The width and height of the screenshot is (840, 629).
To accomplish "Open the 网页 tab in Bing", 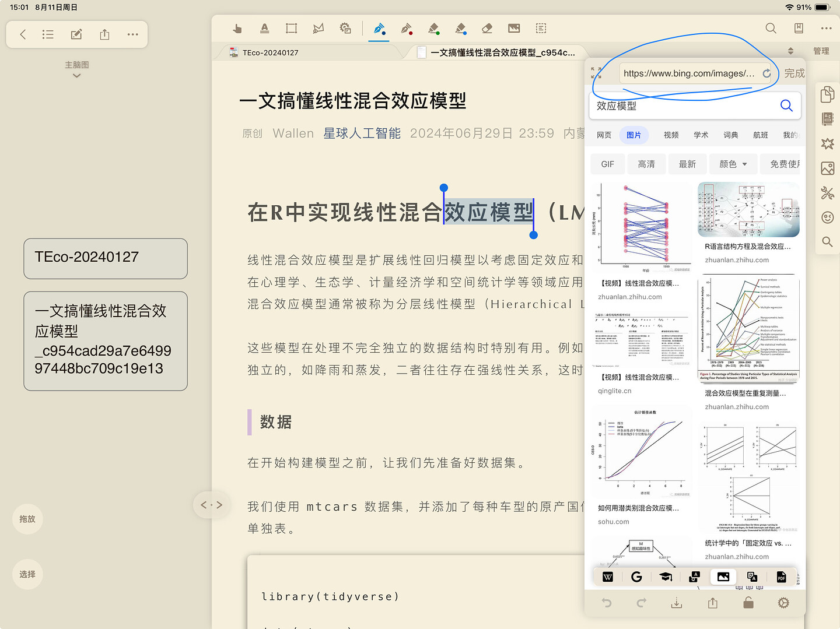I will tap(604, 135).
